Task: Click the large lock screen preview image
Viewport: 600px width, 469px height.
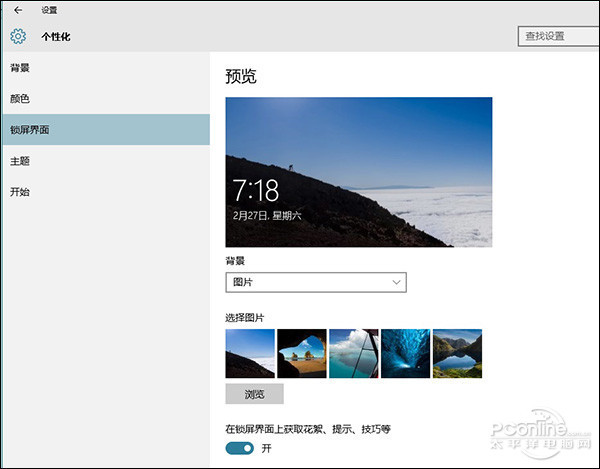Action: 359,171
